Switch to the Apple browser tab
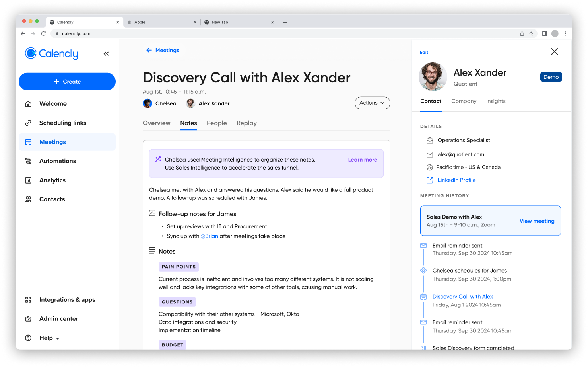 161,22
